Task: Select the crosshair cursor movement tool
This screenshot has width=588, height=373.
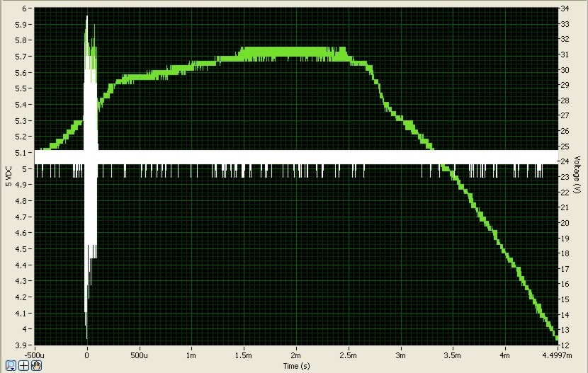Action: coord(23,365)
